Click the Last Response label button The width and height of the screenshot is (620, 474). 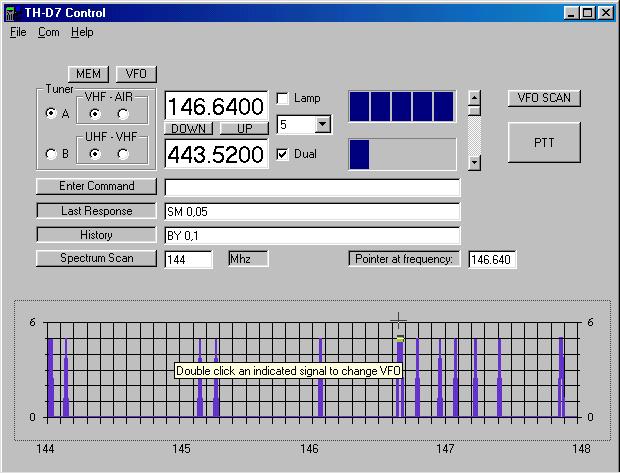[x=96, y=211]
